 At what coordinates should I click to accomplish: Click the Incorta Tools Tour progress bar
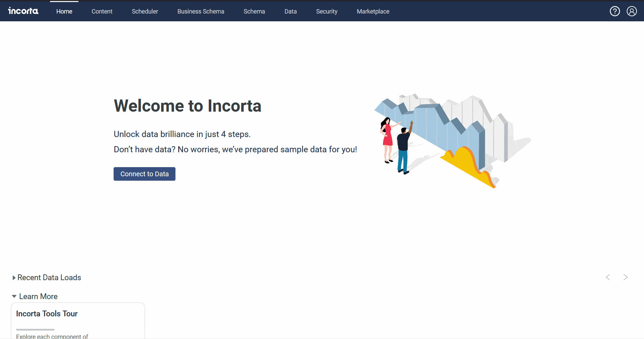(x=35, y=329)
